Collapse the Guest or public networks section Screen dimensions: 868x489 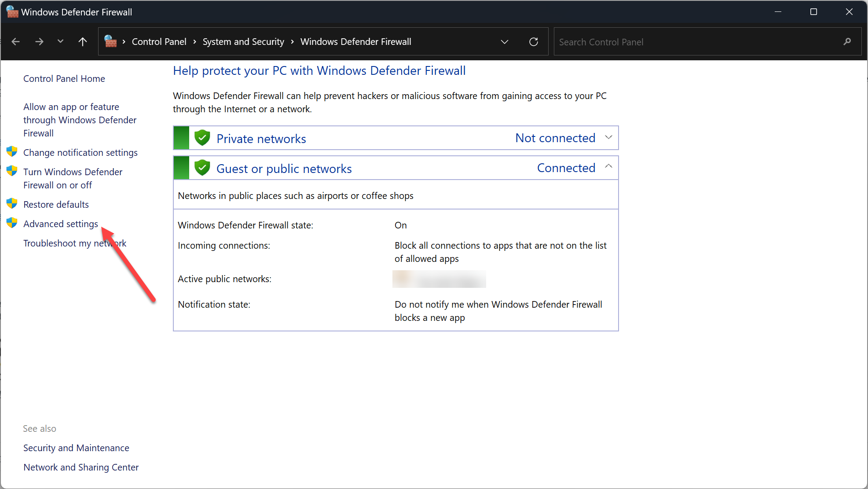coord(608,167)
